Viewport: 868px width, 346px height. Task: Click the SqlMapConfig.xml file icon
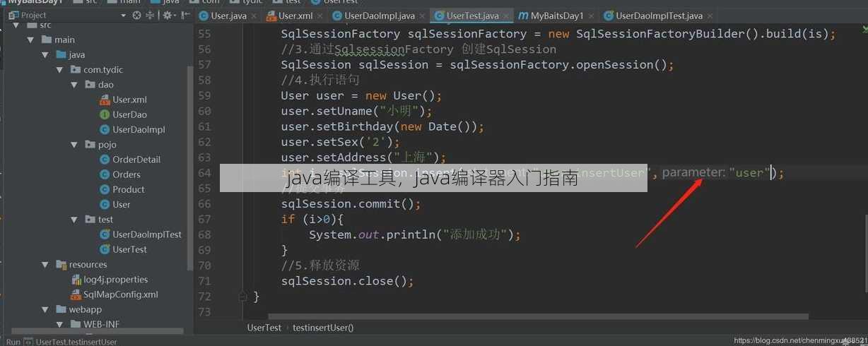click(76, 294)
